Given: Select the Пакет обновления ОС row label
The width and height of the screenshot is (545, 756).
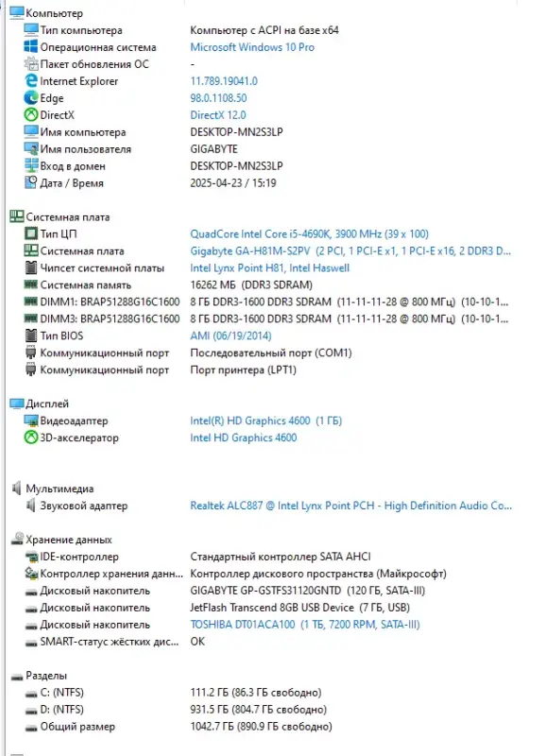Looking at the screenshot, I should point(94,63).
